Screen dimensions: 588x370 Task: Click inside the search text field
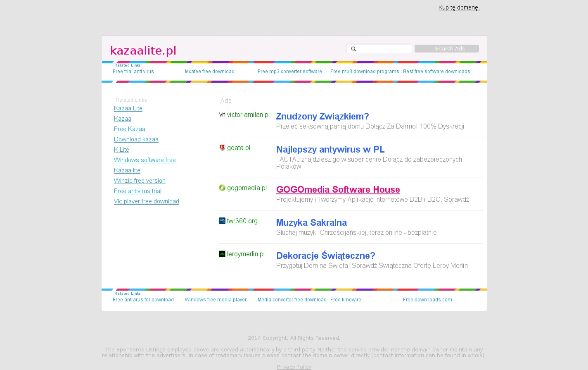(x=383, y=49)
